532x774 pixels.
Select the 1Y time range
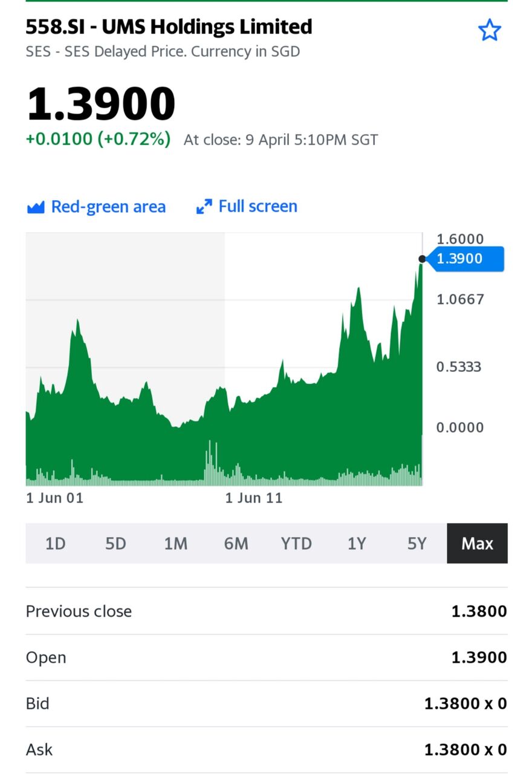coord(357,544)
